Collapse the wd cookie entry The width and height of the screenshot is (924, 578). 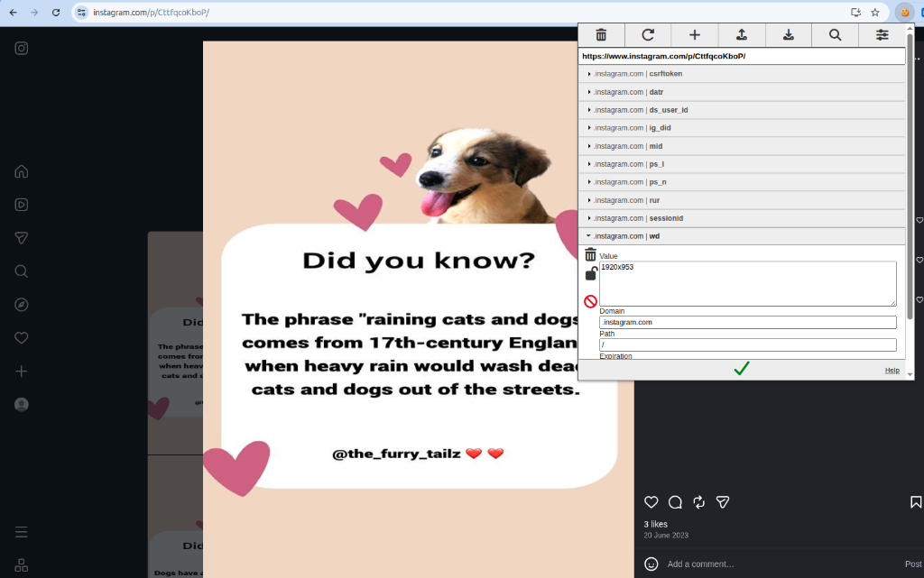click(x=589, y=236)
